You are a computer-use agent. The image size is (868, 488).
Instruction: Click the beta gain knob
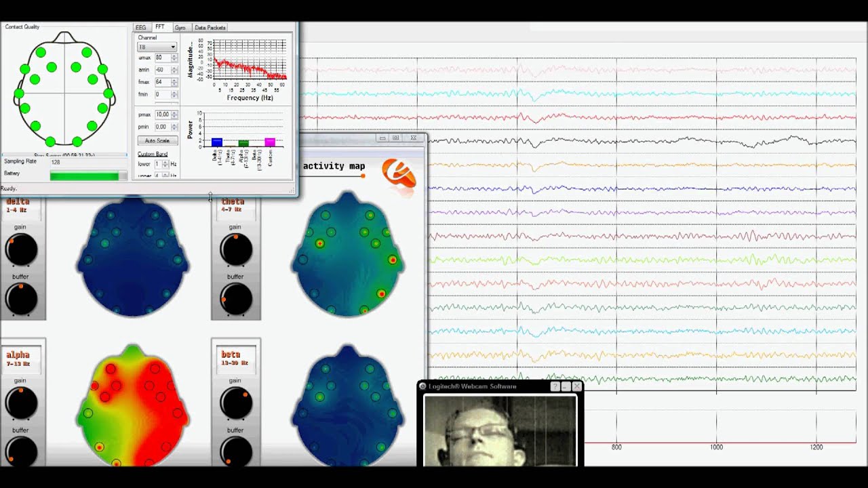236,403
